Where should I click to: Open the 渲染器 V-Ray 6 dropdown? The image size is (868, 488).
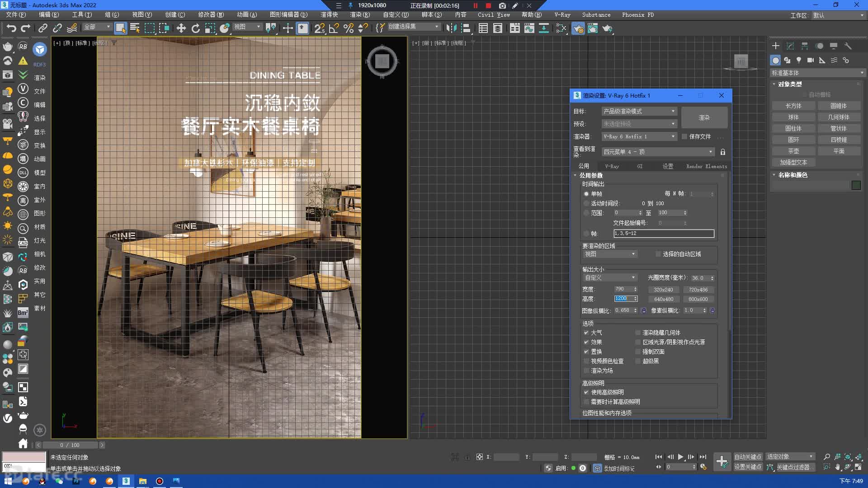[639, 136]
